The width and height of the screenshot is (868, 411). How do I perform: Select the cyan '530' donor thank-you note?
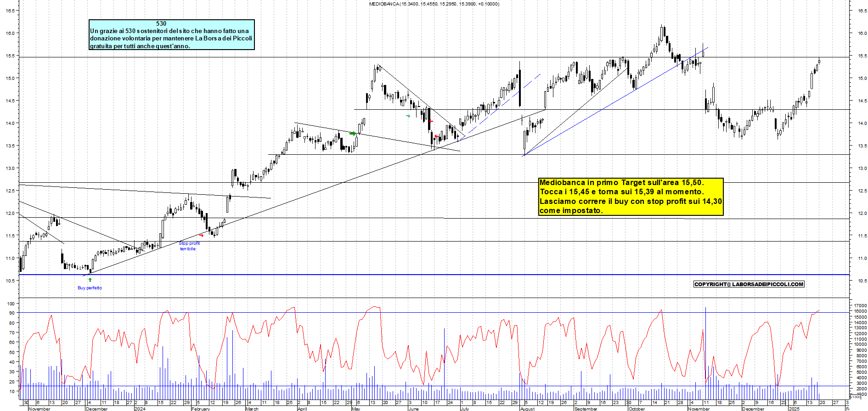point(172,34)
